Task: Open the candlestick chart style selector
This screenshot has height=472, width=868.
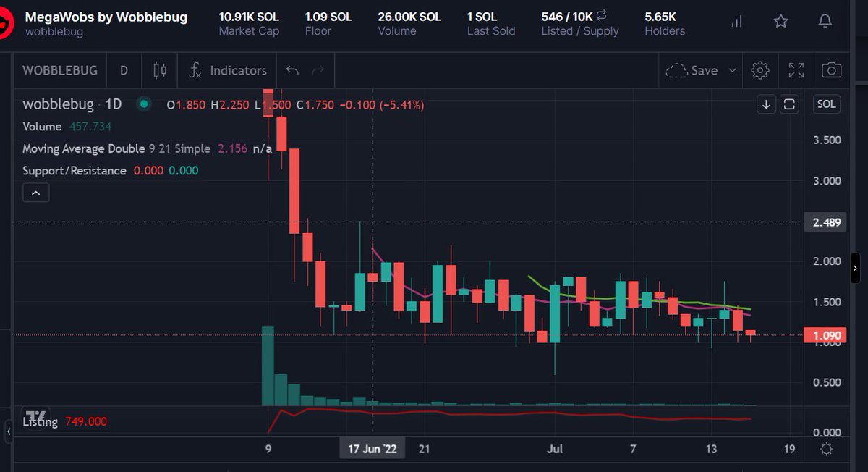Action: tap(160, 70)
